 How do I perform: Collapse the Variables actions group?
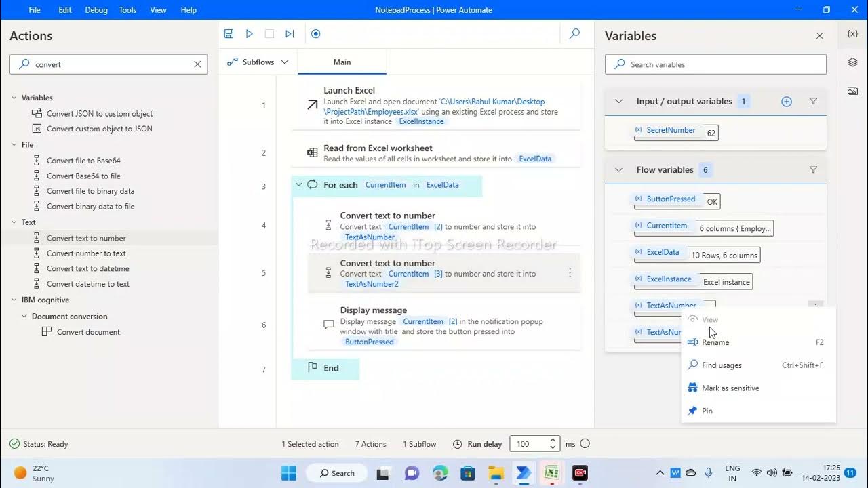click(x=14, y=98)
